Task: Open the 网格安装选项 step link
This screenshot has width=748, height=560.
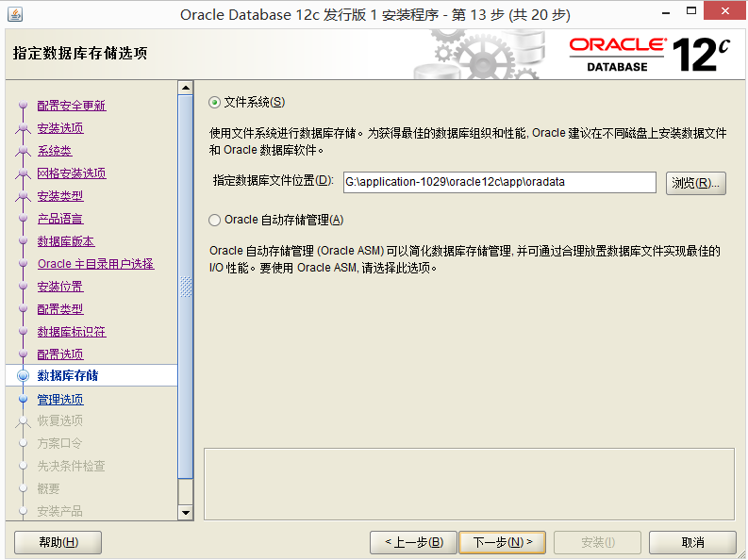Action: [72, 173]
